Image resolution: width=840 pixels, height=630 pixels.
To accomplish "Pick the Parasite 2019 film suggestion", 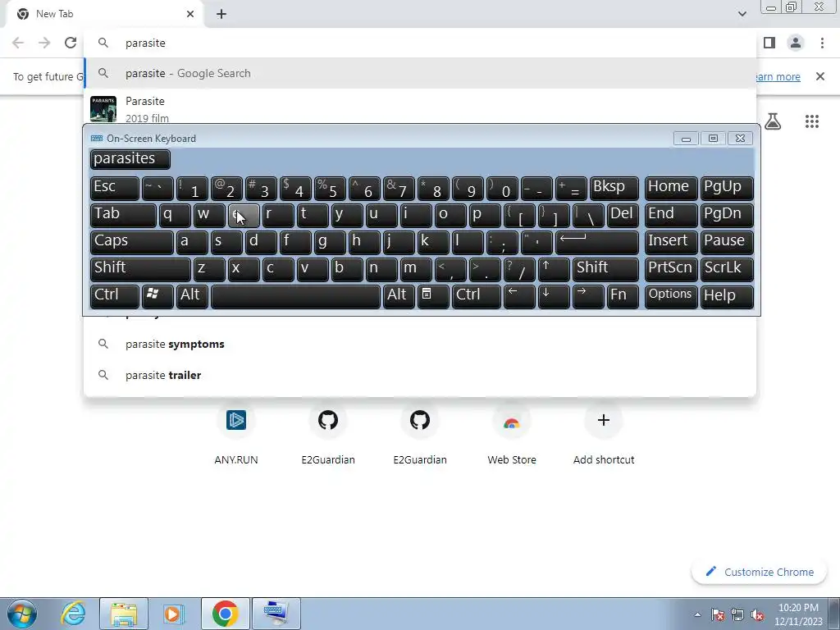I will tap(420, 109).
